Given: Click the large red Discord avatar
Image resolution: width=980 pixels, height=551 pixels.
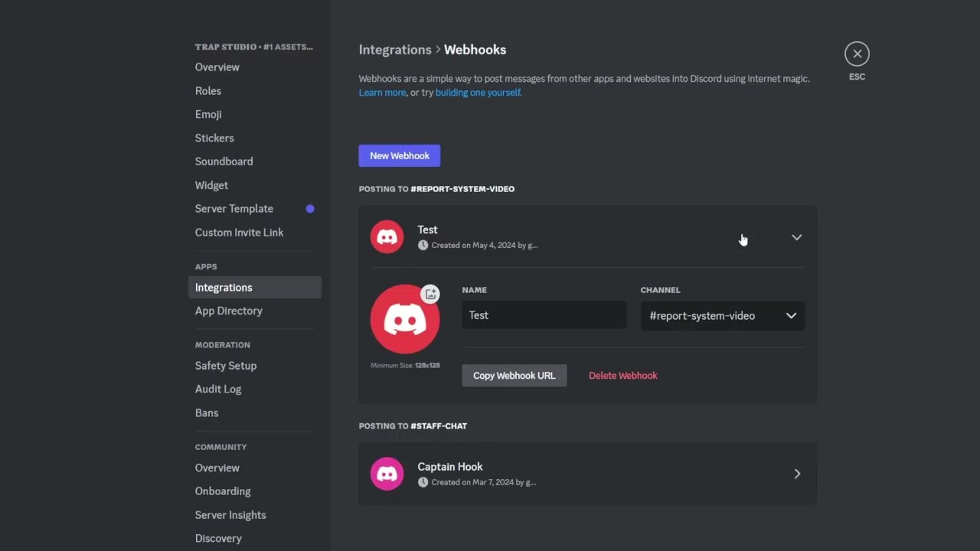Looking at the screenshot, I should (x=405, y=319).
